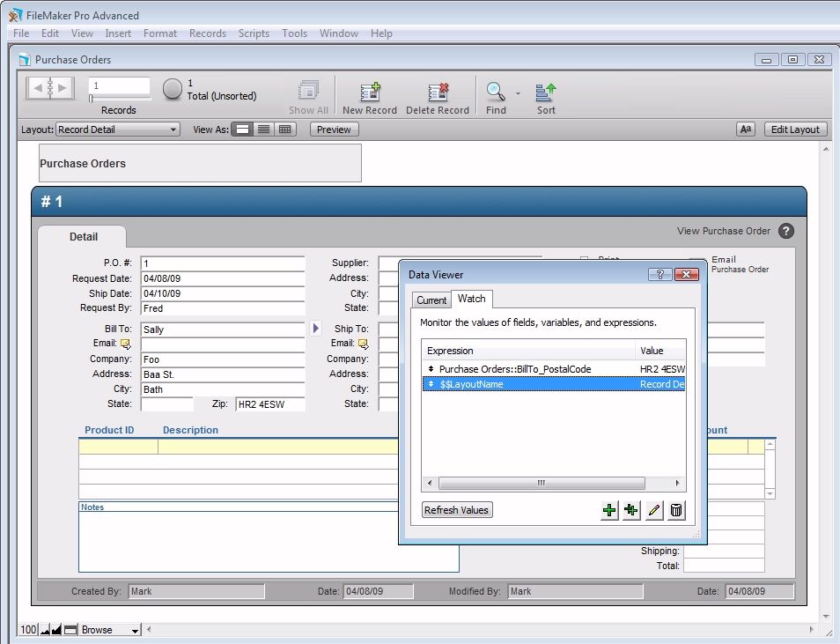
Task: Open the File menu
Action: point(21,33)
